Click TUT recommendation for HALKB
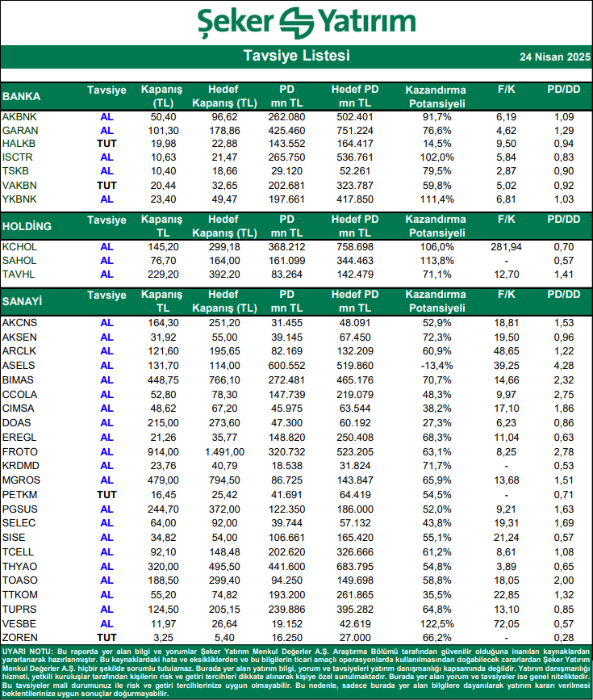593x700 pixels. (106, 144)
